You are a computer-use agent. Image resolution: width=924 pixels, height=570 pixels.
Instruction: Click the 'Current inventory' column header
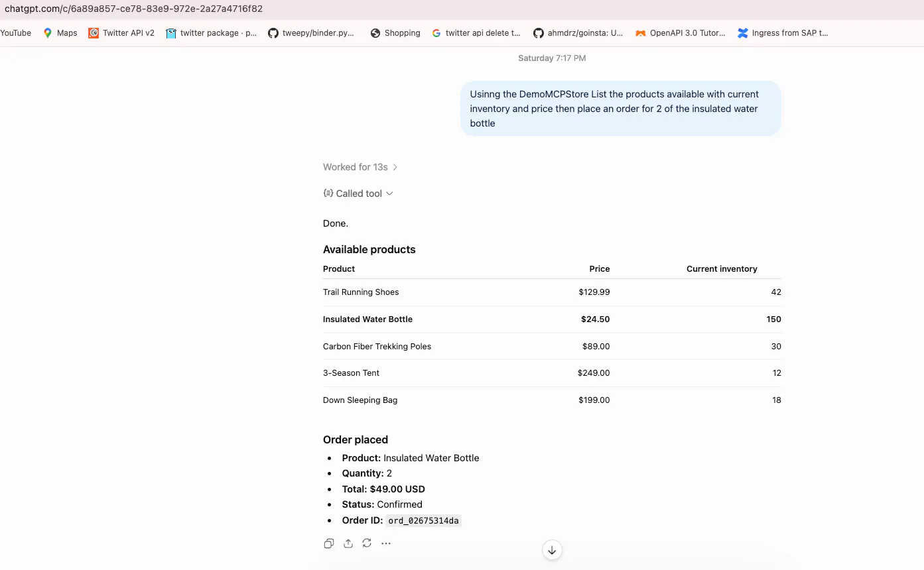tap(722, 269)
